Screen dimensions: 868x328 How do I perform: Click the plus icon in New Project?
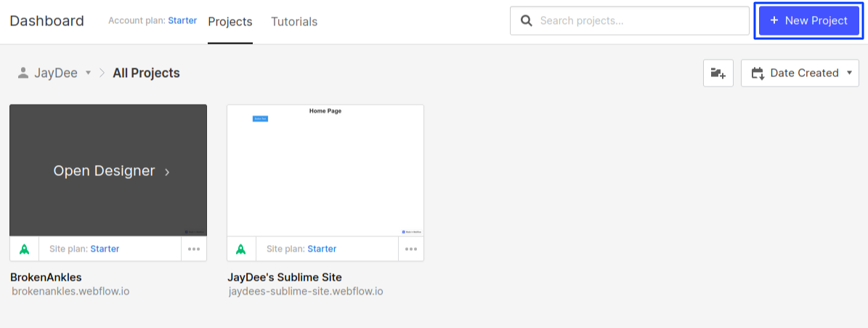pos(774,20)
